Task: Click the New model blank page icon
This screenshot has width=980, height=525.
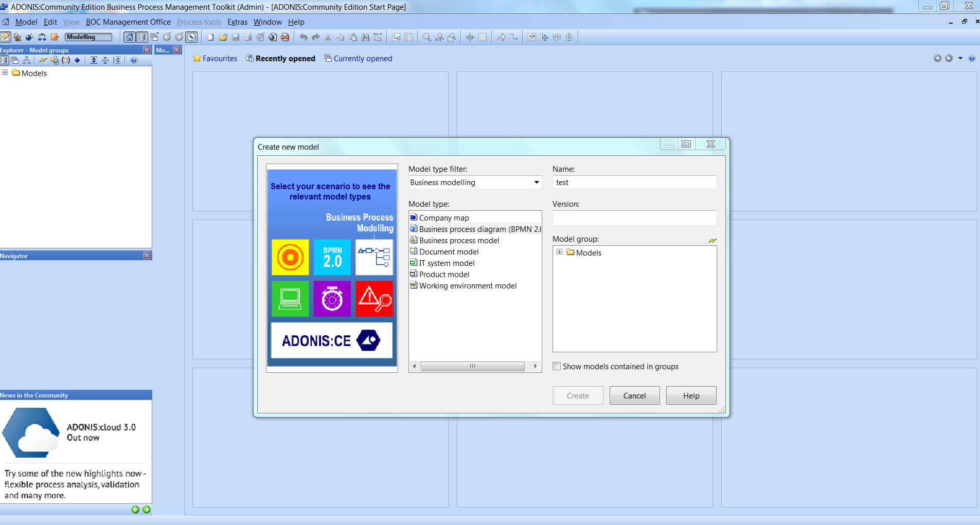Action: pos(210,37)
